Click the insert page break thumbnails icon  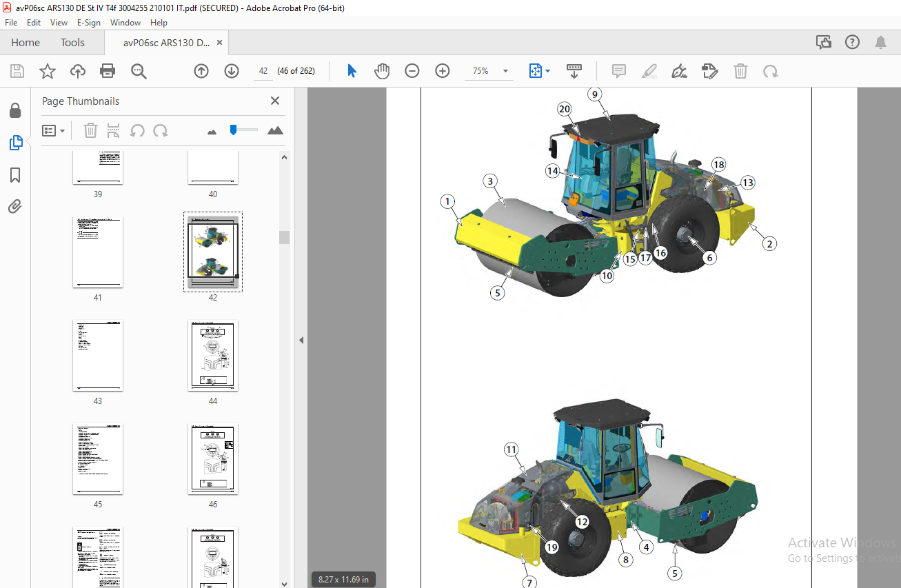(114, 130)
